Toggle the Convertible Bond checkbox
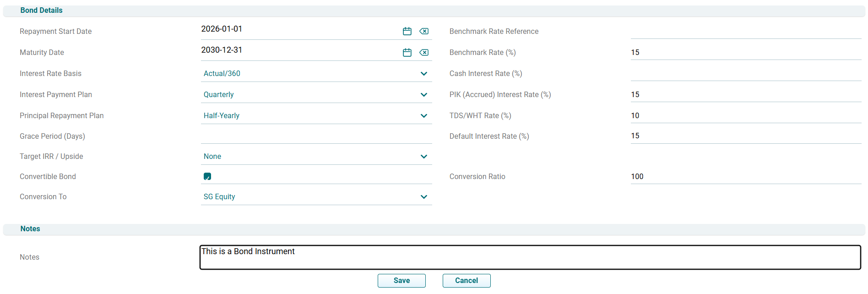The width and height of the screenshot is (868, 294). pyautogui.click(x=207, y=176)
